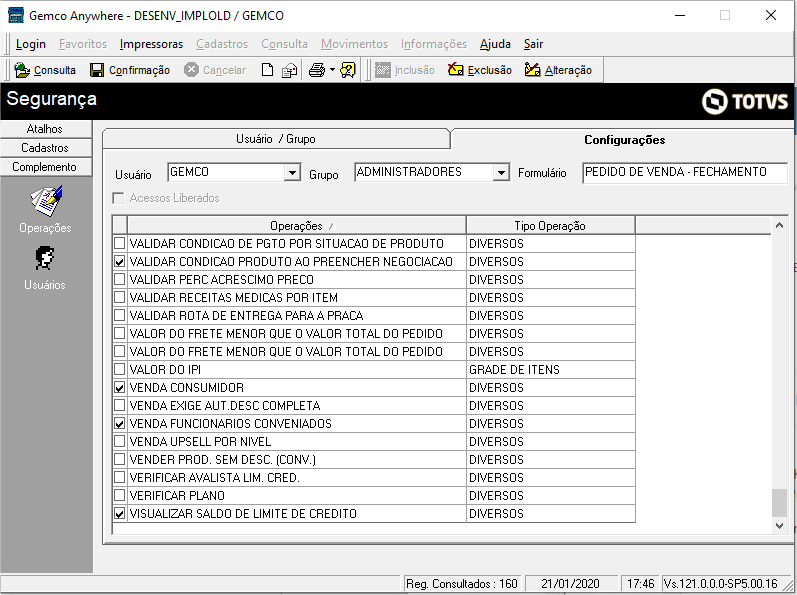Select the Configurações tab

point(624,140)
